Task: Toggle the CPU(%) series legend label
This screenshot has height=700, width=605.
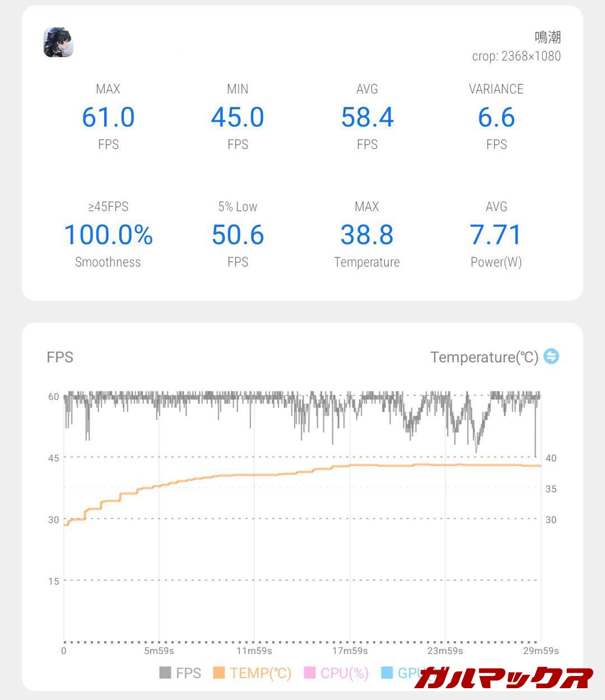Action: pos(345,673)
